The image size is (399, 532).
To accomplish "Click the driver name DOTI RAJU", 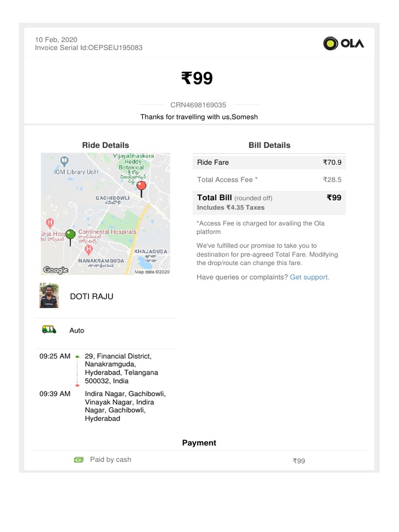I will [91, 296].
